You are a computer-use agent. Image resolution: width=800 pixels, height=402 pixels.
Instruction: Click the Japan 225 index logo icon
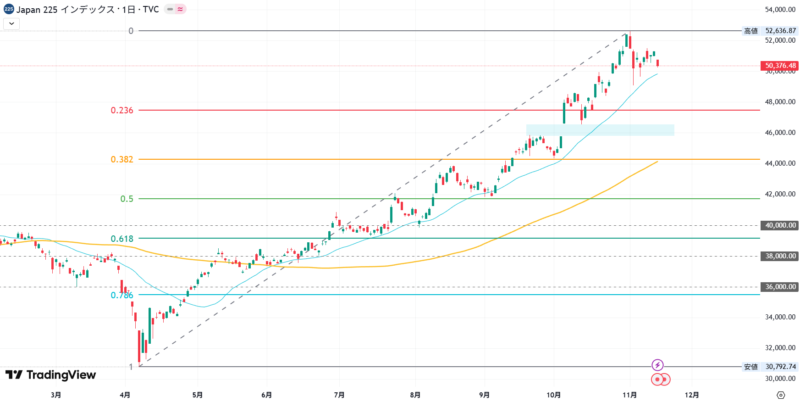coord(7,8)
